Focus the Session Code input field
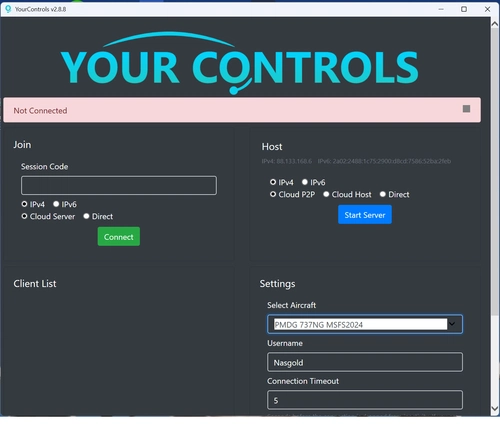 pos(119,185)
